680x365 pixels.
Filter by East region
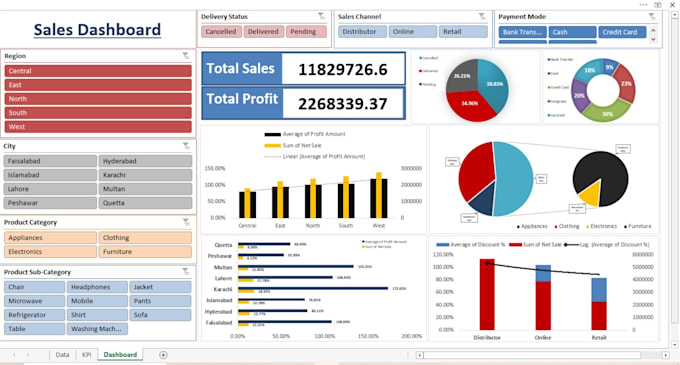click(x=98, y=85)
